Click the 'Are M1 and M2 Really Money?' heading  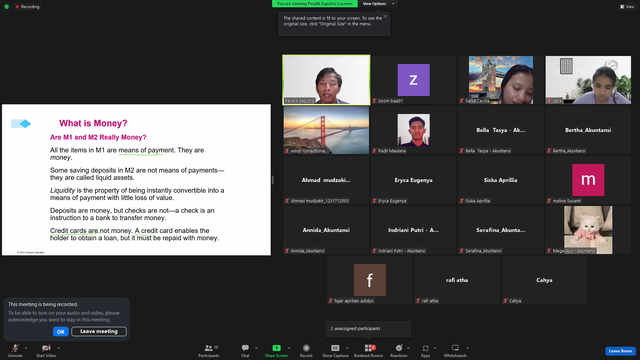tap(98, 138)
